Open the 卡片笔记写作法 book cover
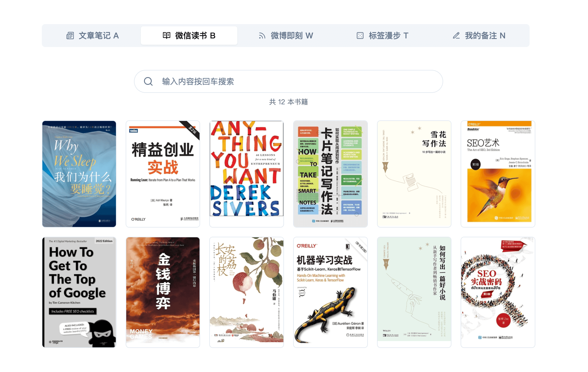This screenshot has width=588, height=372. (x=330, y=174)
